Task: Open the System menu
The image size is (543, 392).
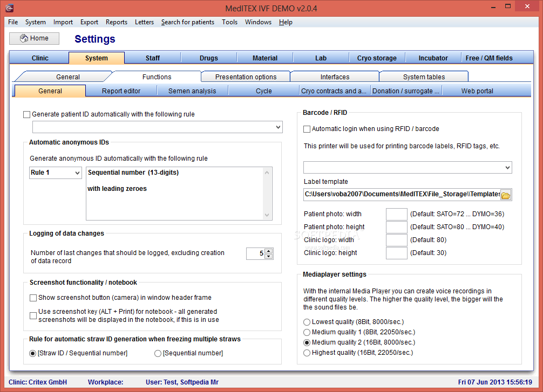Action: click(35, 22)
